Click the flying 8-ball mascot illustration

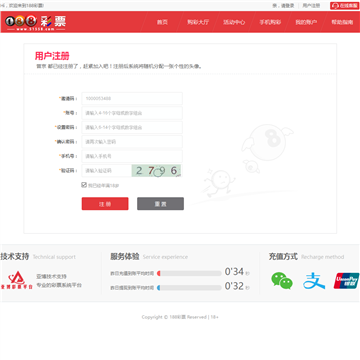[267, 141]
